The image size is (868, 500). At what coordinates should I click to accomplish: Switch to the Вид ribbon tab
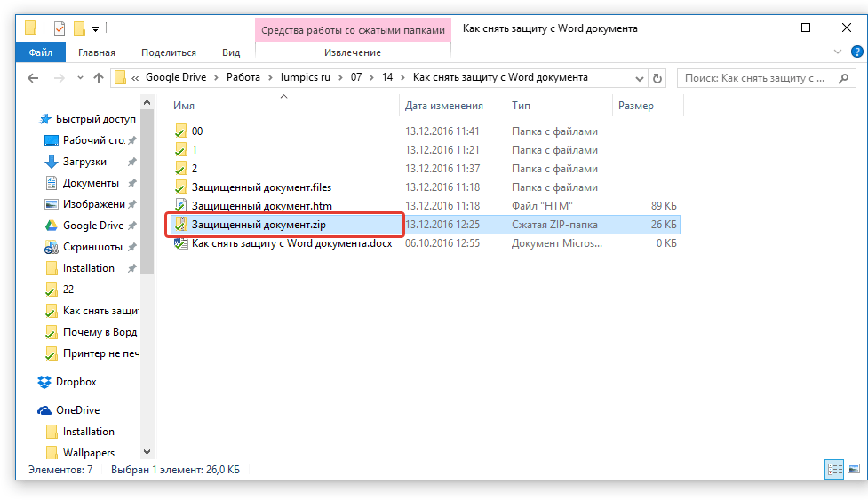tap(231, 52)
